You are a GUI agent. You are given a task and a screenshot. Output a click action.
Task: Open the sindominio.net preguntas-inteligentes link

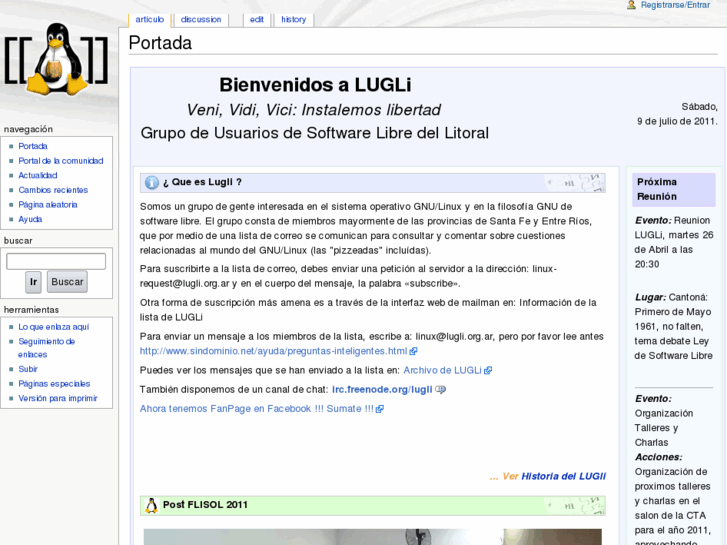[x=274, y=351]
